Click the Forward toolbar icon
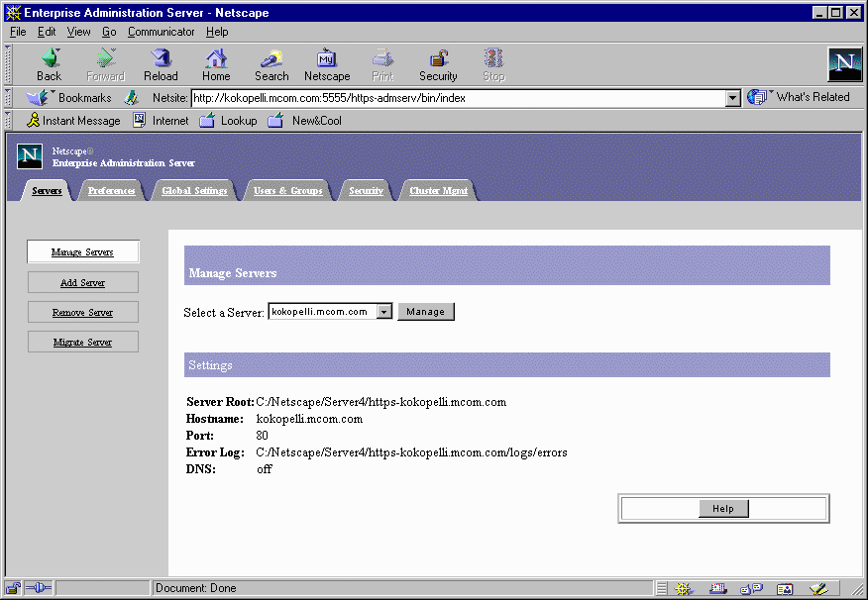Screen dimensions: 868x600 pos(105,64)
